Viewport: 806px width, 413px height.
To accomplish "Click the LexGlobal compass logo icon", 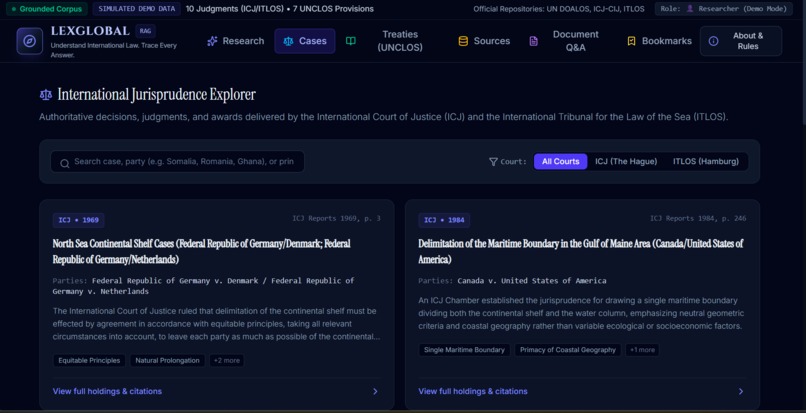I will click(29, 41).
